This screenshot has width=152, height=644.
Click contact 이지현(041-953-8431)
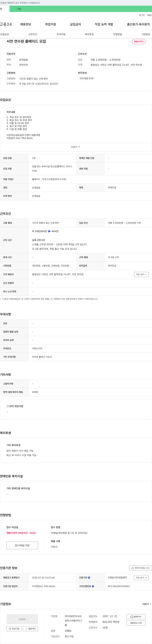tap(44, 586)
